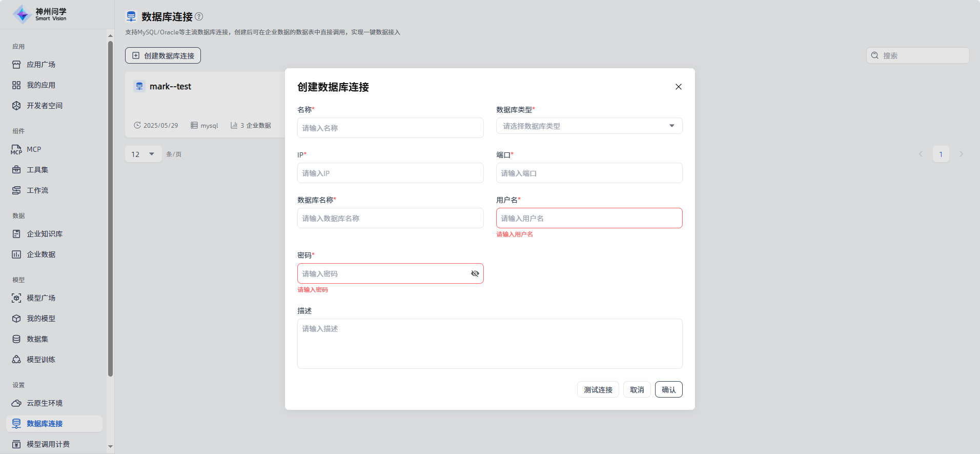Open 企业数据 in the sidebar menu
This screenshot has width=980, height=454.
point(41,254)
